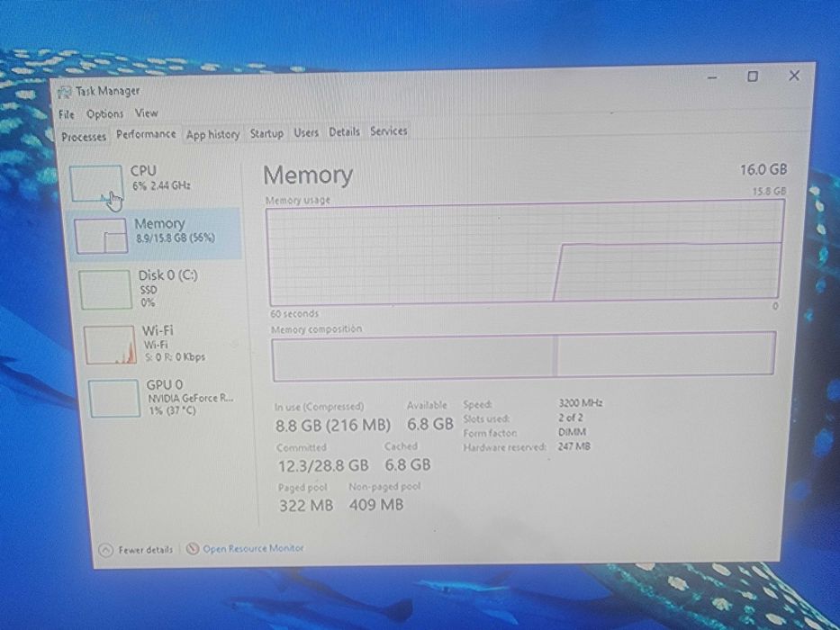The width and height of the screenshot is (840, 630).
Task: Select the Performance tab
Action: pyautogui.click(x=146, y=134)
